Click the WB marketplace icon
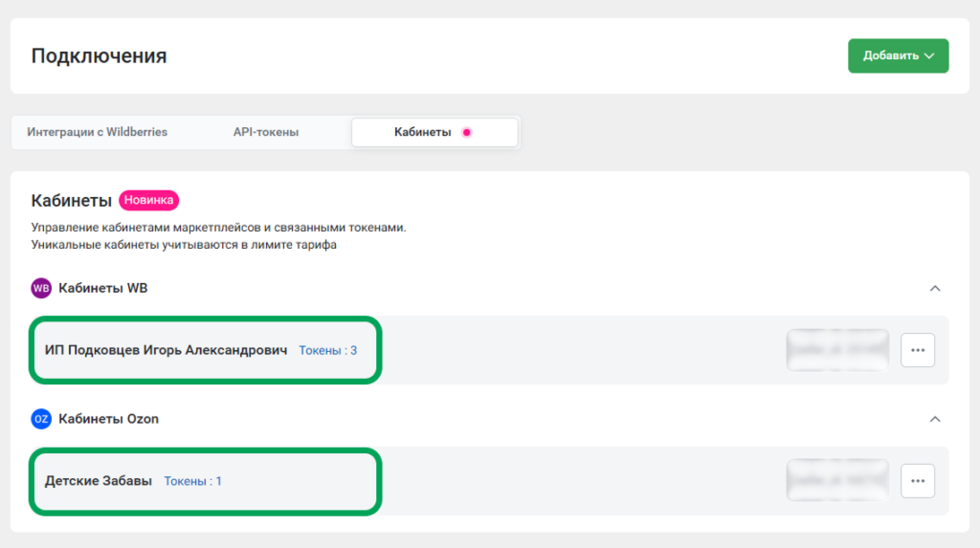 click(x=41, y=288)
